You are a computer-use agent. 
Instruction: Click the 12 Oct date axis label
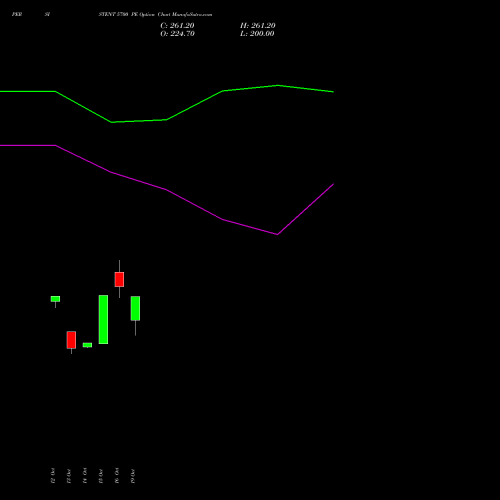coord(53,476)
